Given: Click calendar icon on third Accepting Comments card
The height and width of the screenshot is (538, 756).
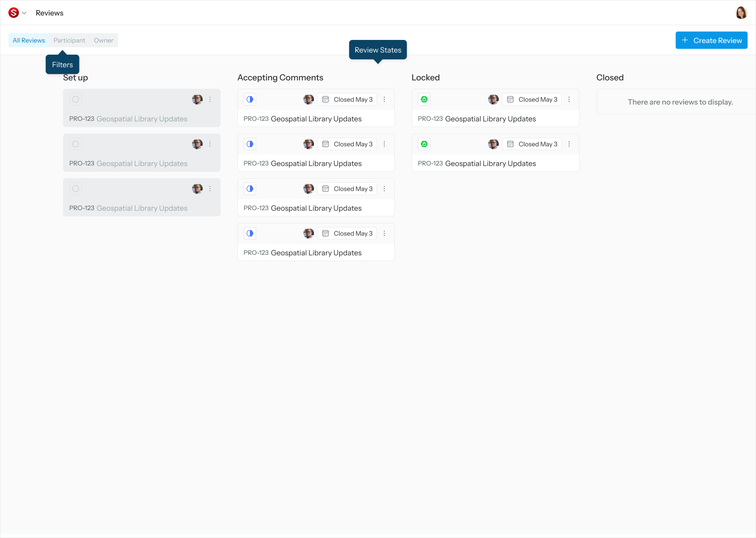Looking at the screenshot, I should (x=325, y=189).
